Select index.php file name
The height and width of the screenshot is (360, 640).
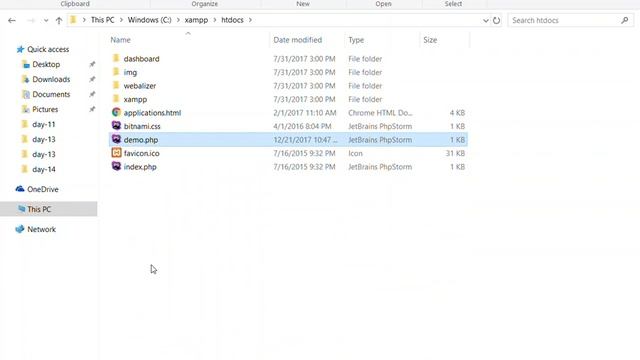coord(140,167)
